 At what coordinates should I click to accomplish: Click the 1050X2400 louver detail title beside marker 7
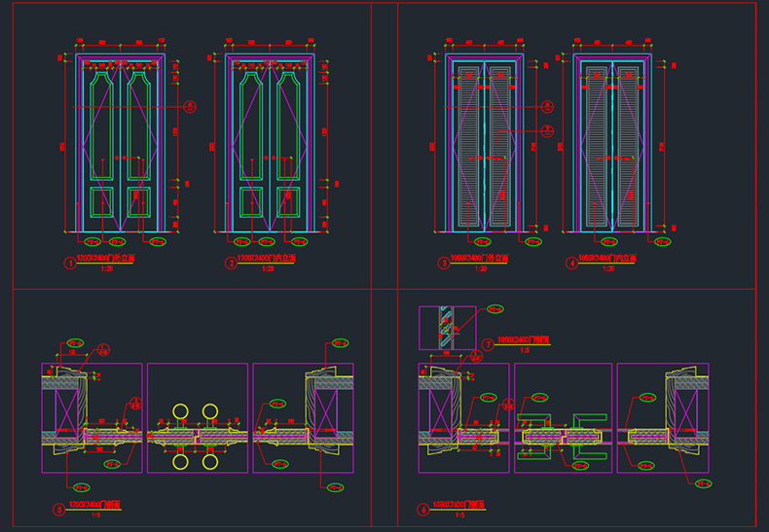point(523,339)
